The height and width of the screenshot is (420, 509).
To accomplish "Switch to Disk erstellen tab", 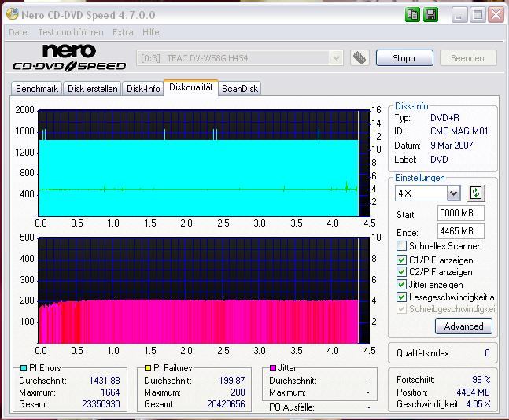I will (x=92, y=89).
